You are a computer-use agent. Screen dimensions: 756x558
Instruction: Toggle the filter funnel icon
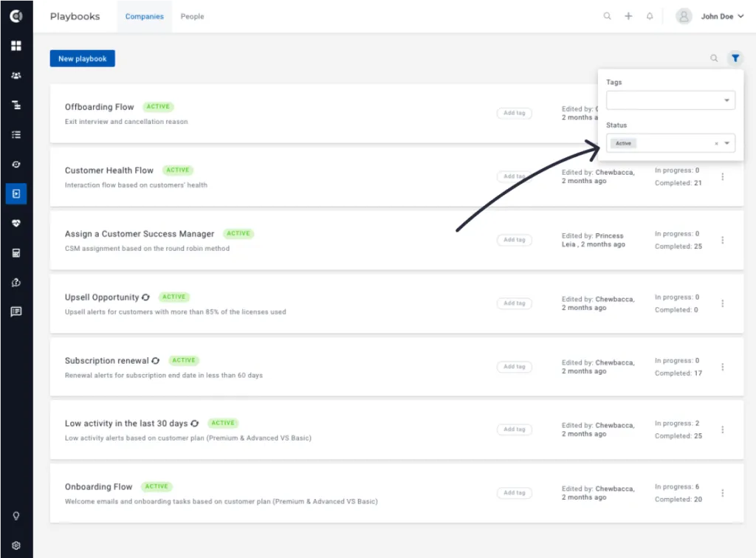(735, 58)
